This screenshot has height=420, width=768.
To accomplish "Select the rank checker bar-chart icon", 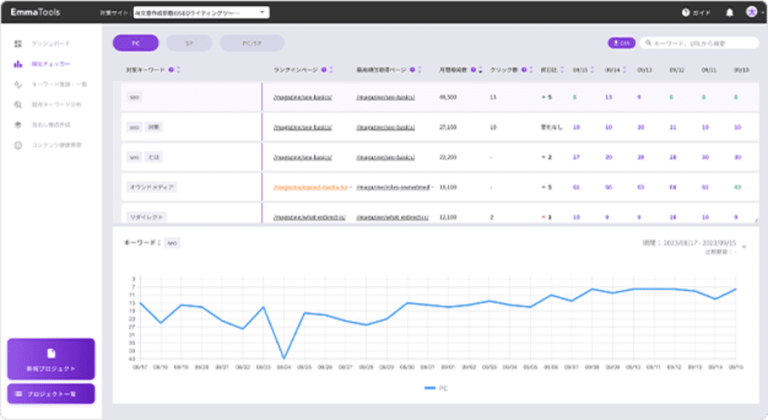I will pyautogui.click(x=18, y=65).
